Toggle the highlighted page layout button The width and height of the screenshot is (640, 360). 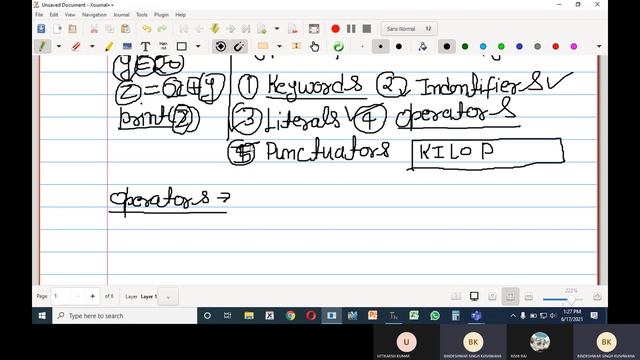(510, 296)
